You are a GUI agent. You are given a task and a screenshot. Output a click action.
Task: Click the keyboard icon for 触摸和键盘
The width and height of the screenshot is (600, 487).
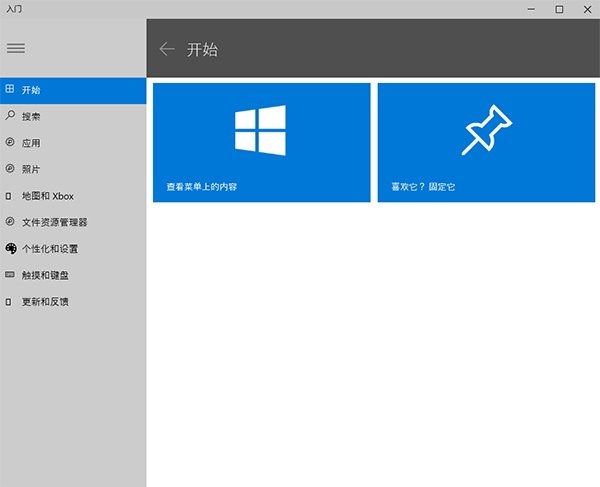coord(10,274)
